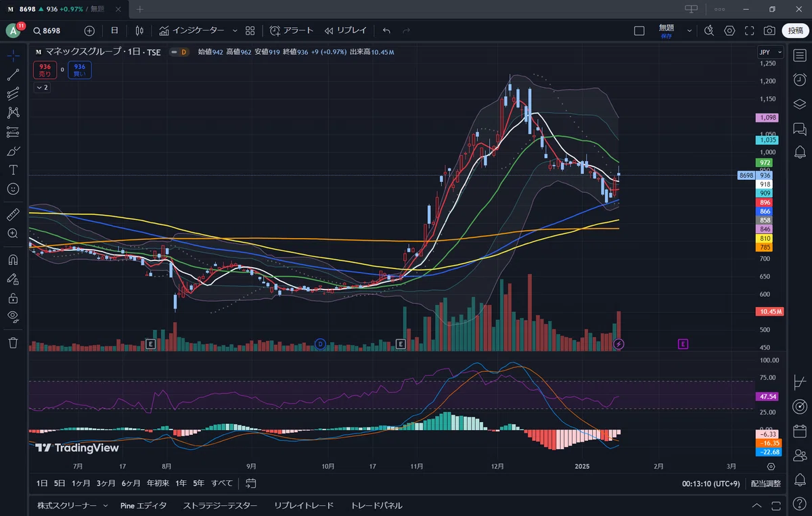Open the time zone menu 00:13:10 (UTC+9)
This screenshot has height=516, width=812.
pyautogui.click(x=710, y=484)
